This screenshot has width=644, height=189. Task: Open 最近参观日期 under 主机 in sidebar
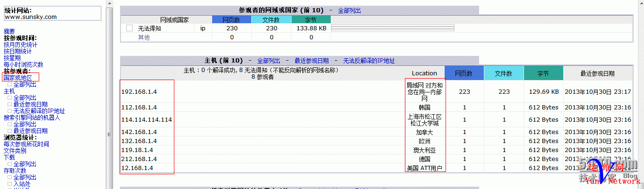[31, 104]
